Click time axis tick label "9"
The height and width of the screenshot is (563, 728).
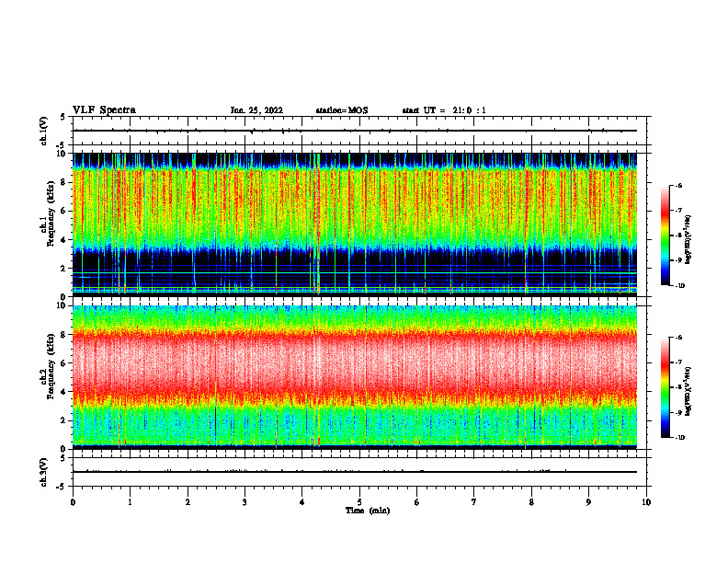(x=588, y=502)
